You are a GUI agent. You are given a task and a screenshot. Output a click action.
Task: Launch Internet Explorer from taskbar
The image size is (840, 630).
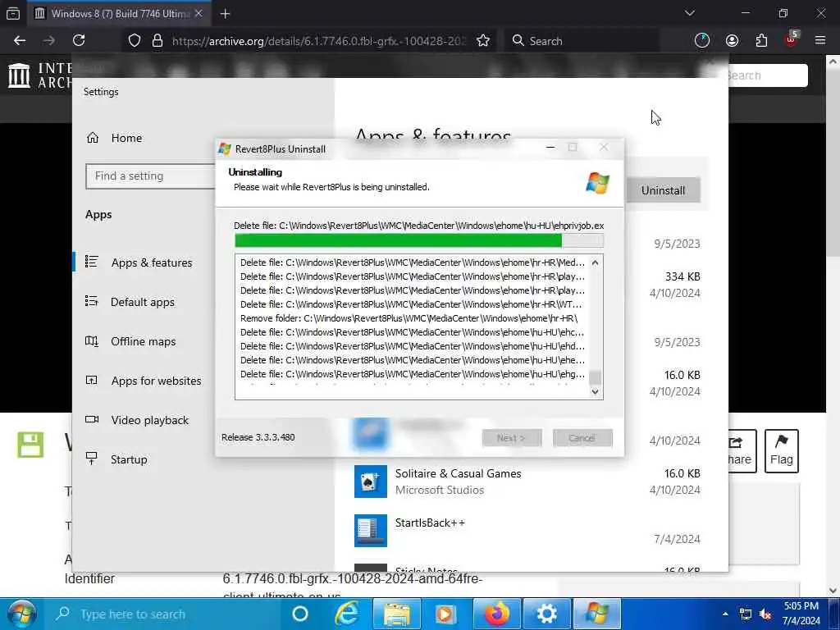347,614
